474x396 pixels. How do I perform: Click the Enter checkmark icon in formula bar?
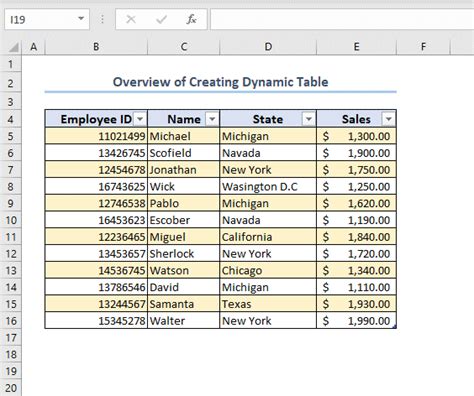coord(161,19)
